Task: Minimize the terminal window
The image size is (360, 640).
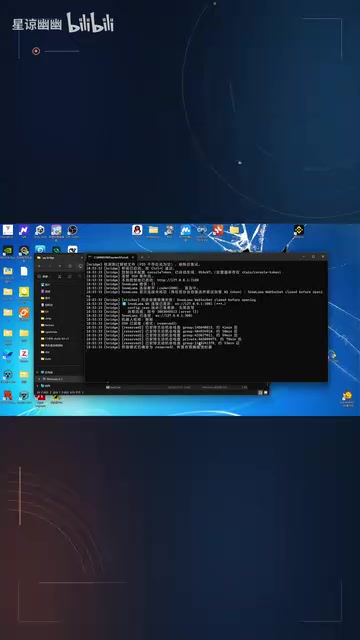Action: tap(304, 257)
